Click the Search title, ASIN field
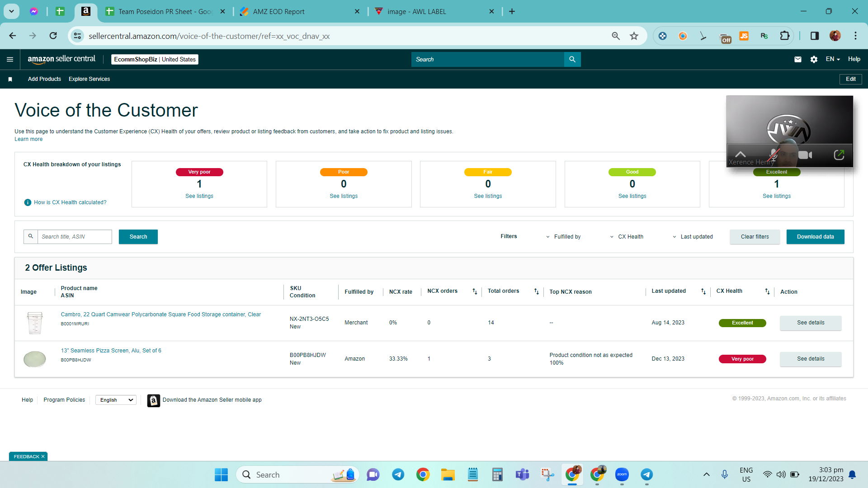868x488 pixels. (x=75, y=237)
